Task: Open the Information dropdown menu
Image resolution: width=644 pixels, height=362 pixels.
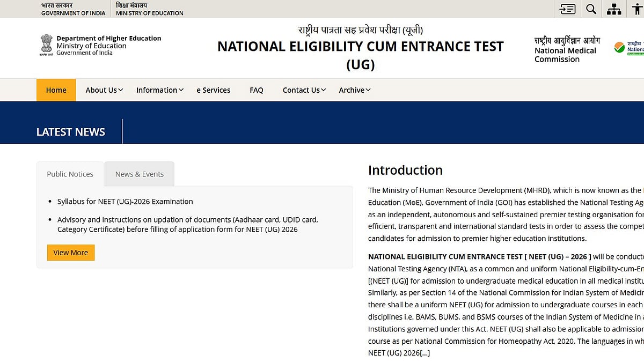Action: click(x=159, y=90)
